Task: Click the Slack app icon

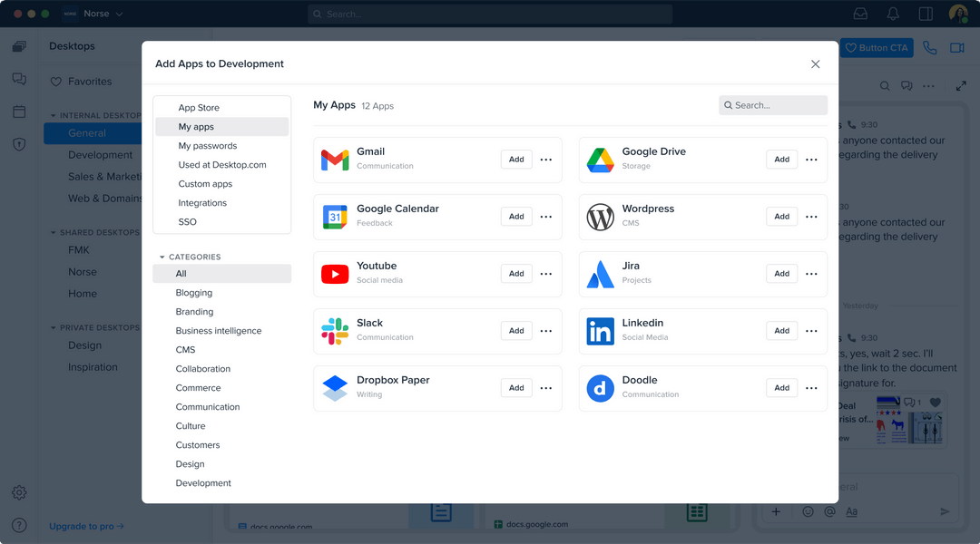Action: pyautogui.click(x=335, y=331)
